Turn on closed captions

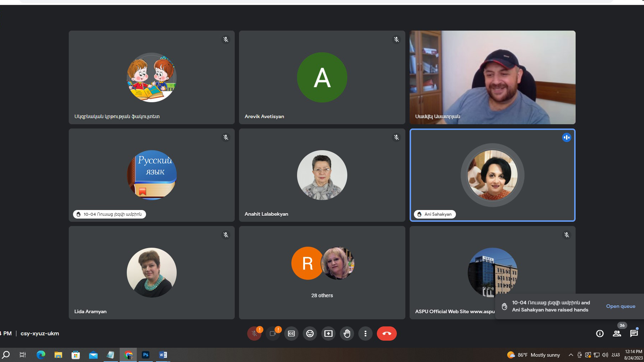coord(291,334)
